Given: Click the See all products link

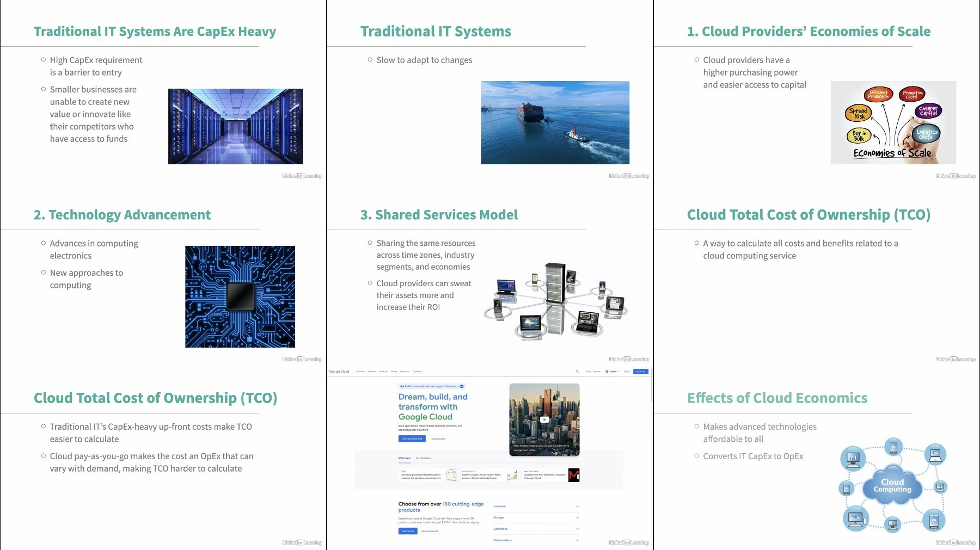Looking at the screenshot, I should pos(430,531).
